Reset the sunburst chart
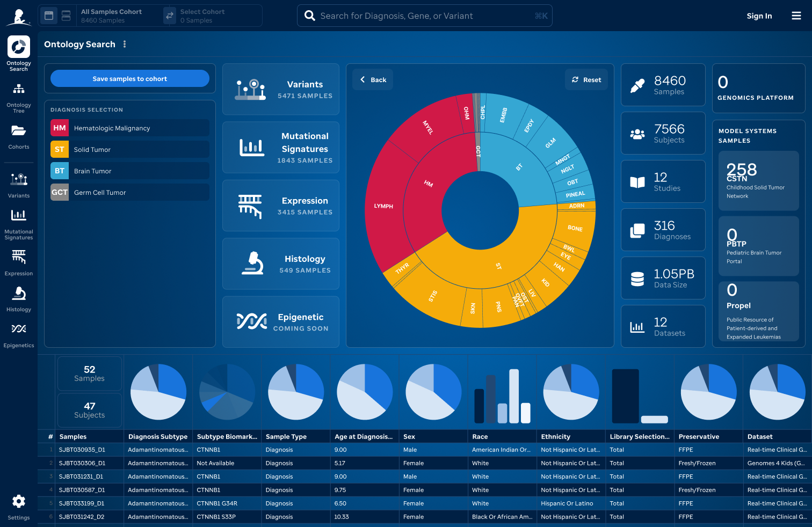 tap(586, 79)
